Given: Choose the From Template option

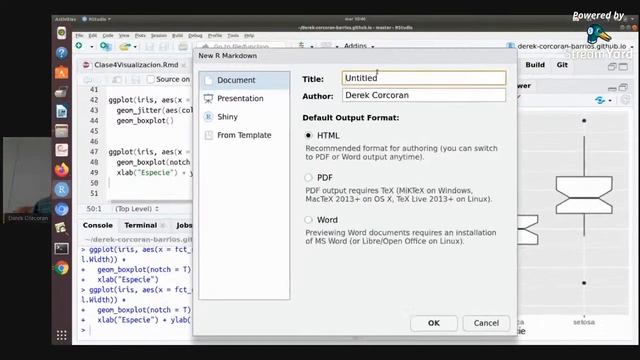Looking at the screenshot, I should (244, 135).
